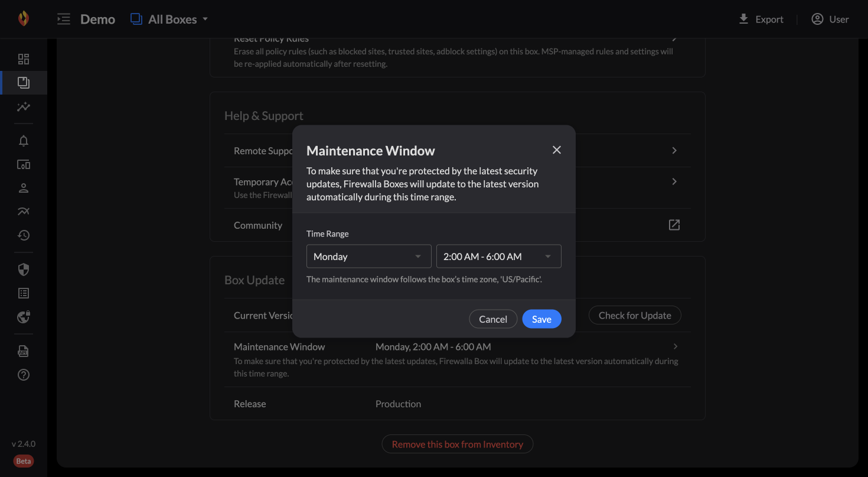Cancel the Maintenance Window dialog
The image size is (868, 477).
493,319
